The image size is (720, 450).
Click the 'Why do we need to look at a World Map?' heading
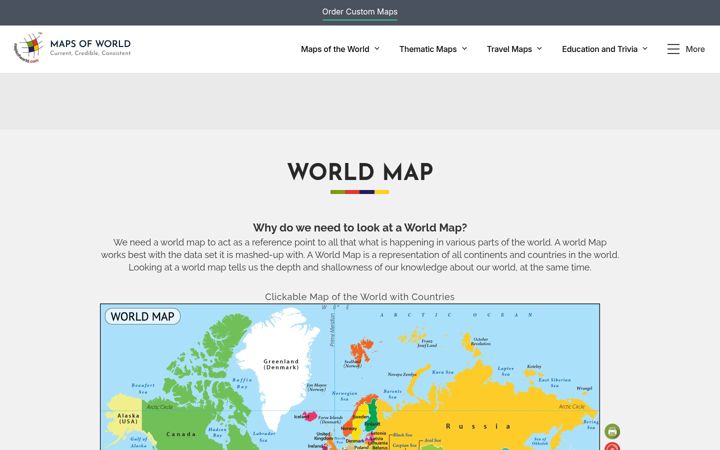click(x=360, y=228)
